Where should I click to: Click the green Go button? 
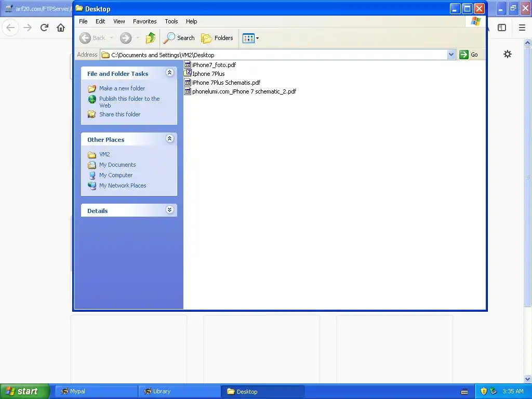point(469,55)
